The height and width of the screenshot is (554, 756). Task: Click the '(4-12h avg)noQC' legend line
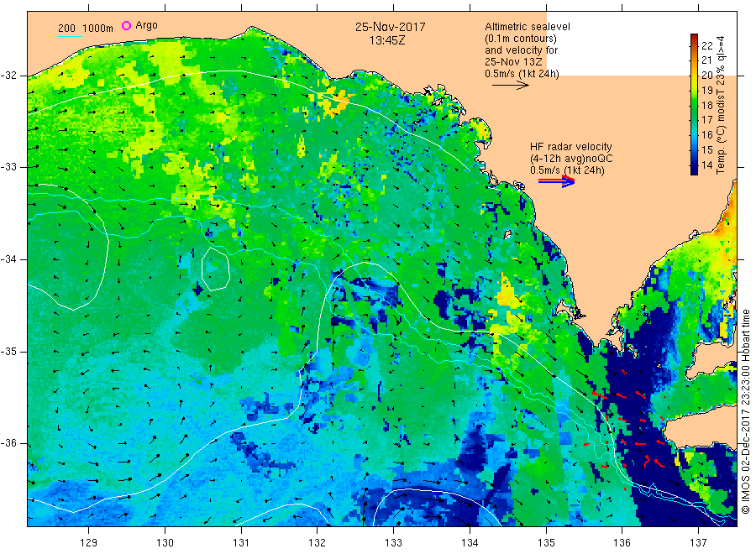pyautogui.click(x=571, y=159)
